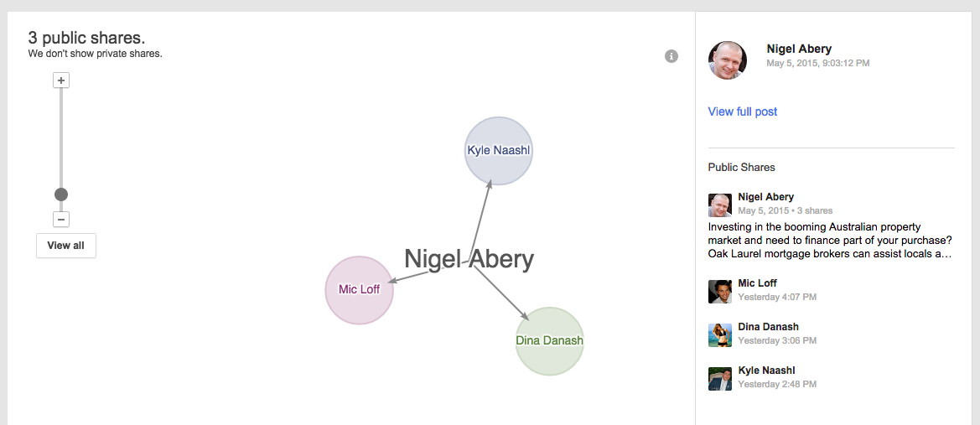This screenshot has width=980, height=425.
Task: Click the zoom out minus button
Action: 61,220
